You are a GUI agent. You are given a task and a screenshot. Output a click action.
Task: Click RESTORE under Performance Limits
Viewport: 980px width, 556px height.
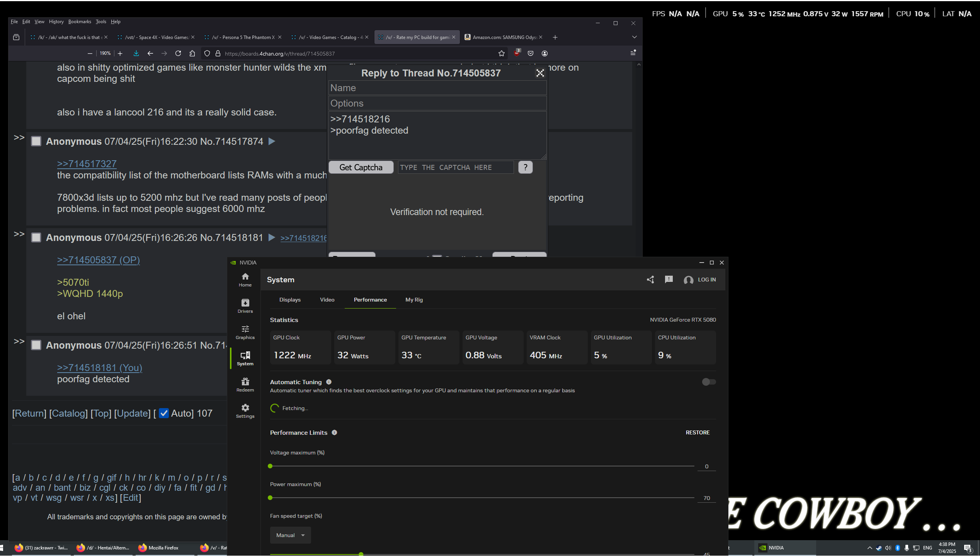(698, 432)
